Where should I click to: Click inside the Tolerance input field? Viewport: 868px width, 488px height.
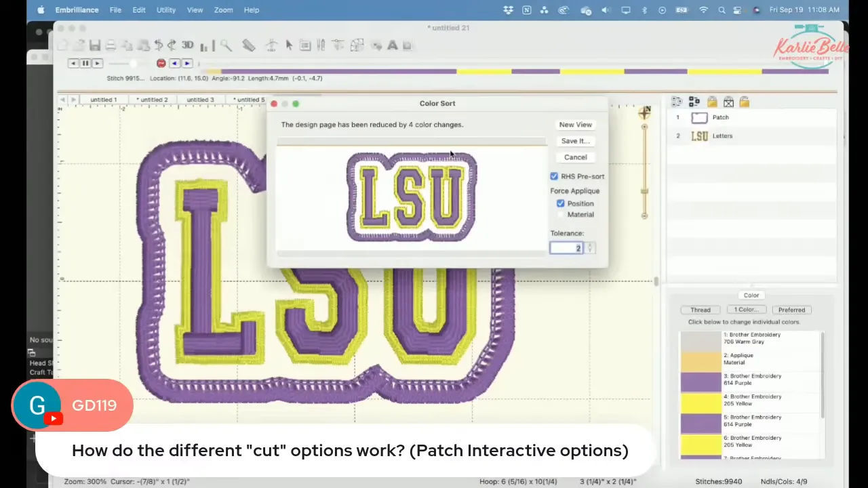(567, 248)
